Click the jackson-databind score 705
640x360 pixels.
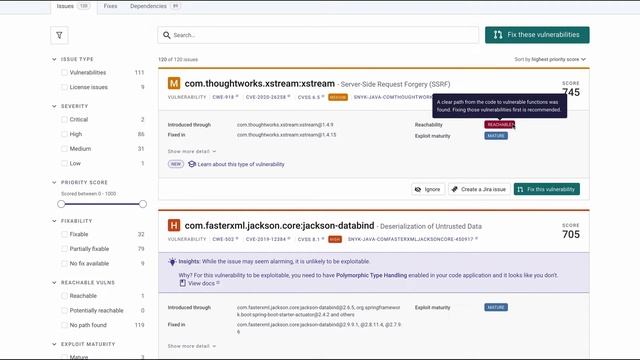tap(571, 234)
